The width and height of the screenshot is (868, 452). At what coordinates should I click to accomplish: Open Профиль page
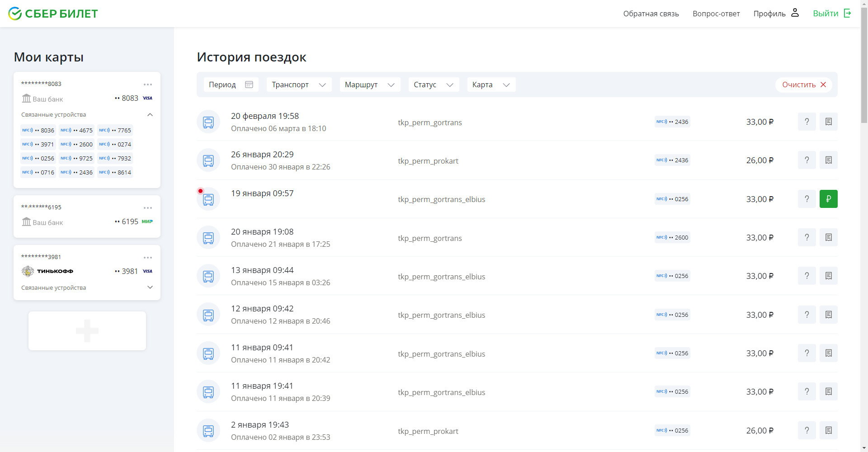[776, 13]
